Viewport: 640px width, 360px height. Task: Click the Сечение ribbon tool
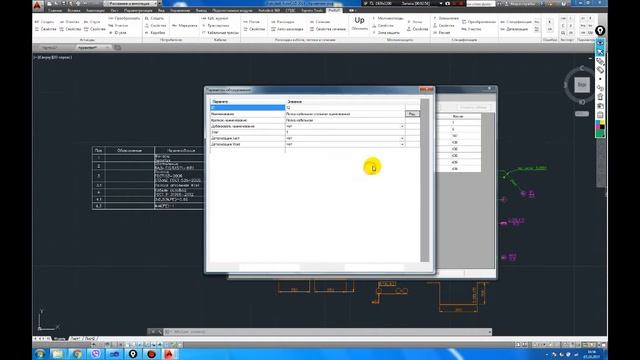point(320,22)
